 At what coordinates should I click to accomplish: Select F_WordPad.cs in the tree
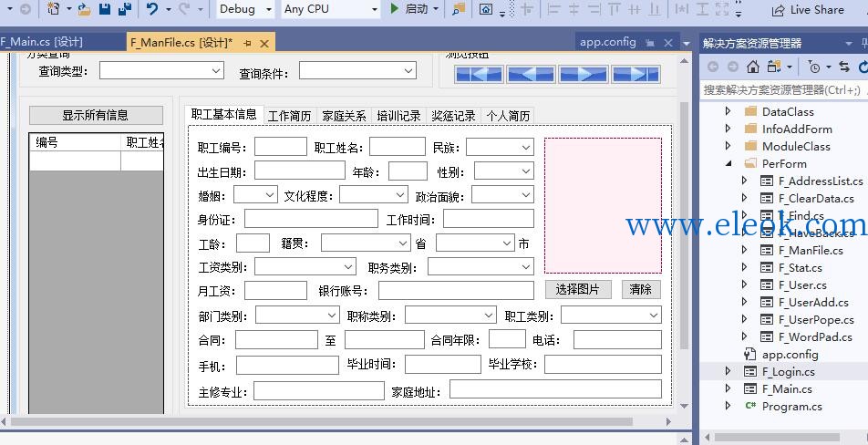click(x=815, y=336)
